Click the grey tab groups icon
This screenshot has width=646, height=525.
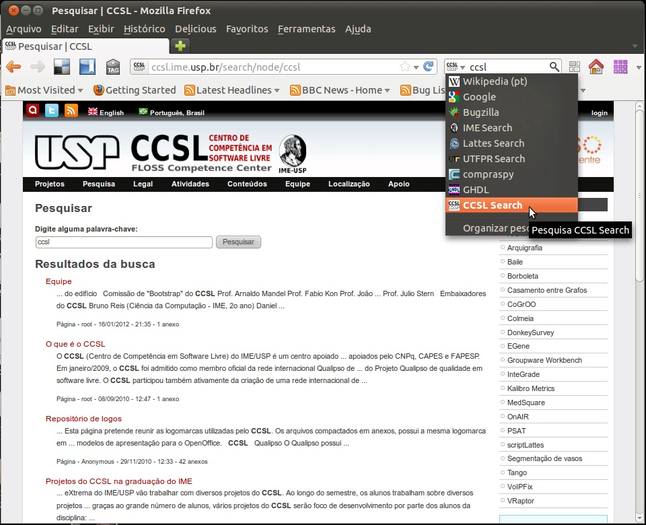pos(574,66)
